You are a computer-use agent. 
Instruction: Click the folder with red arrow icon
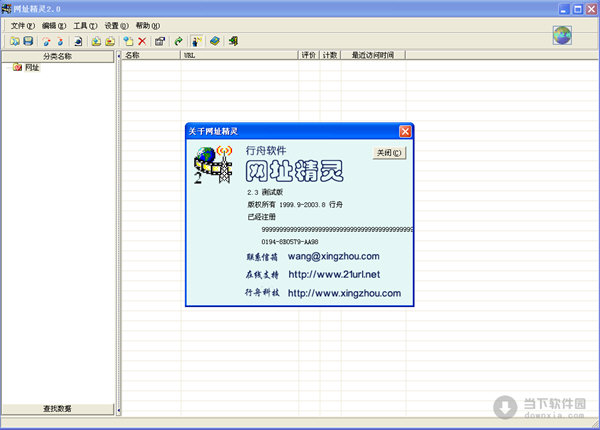coord(110,41)
